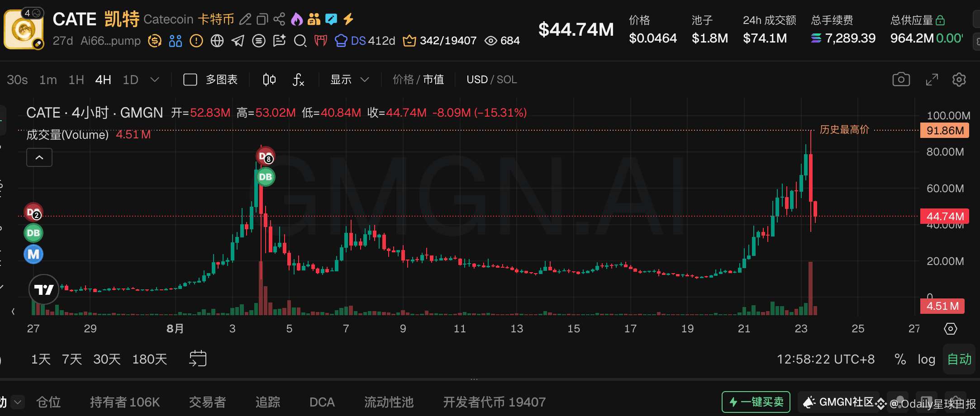The width and height of the screenshot is (980, 416).
Task: Click the 684 views eye indicator
Action: coord(502,41)
